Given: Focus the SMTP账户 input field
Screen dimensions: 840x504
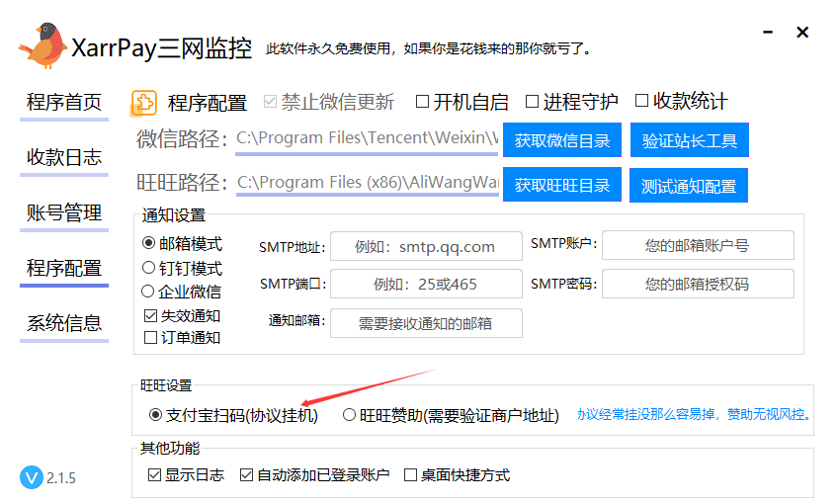Looking at the screenshot, I should [698, 245].
